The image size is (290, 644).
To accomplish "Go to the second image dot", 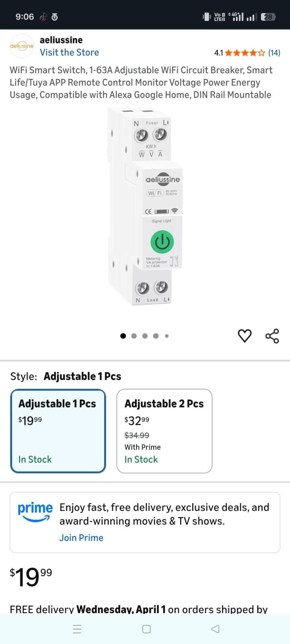I will (x=134, y=336).
